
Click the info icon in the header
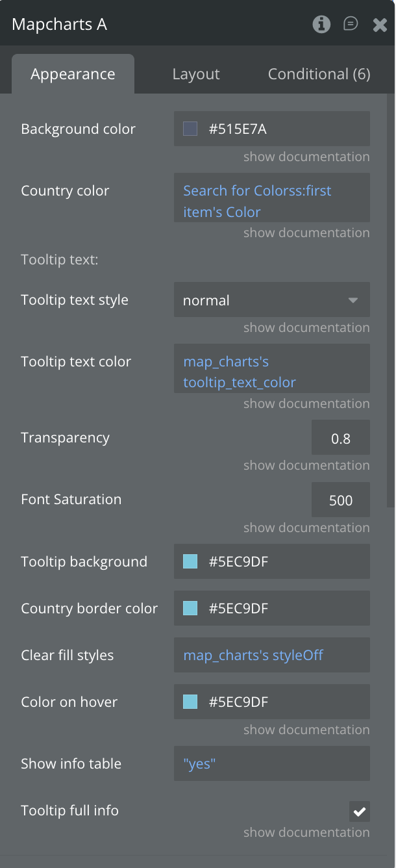[321, 25]
